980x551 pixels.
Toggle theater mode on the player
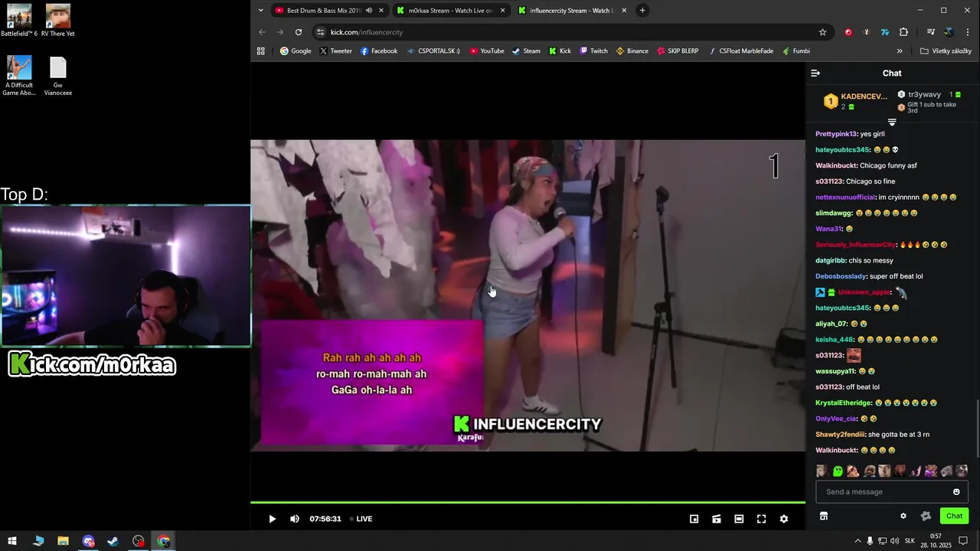coord(739,519)
